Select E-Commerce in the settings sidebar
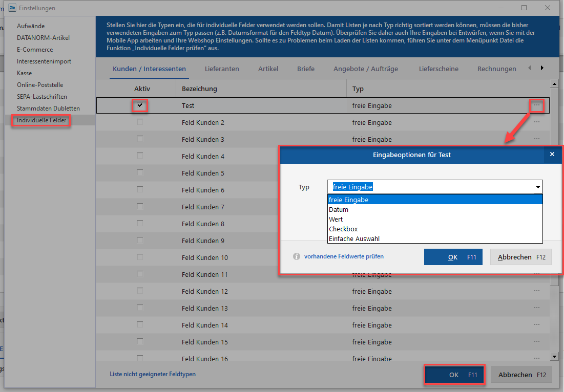Image resolution: width=564 pixels, height=392 pixels. click(35, 50)
